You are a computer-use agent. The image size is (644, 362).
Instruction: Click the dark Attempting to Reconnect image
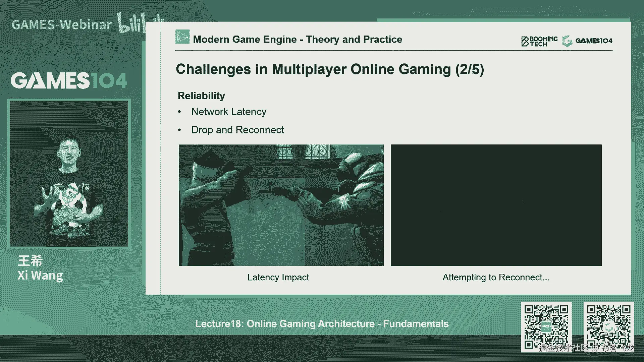[496, 205]
